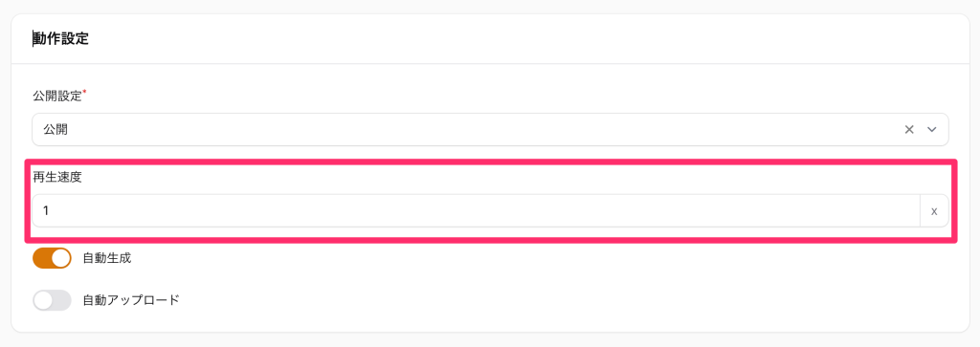
Task: Select the 動作設定 section heading
Action: click(60, 38)
